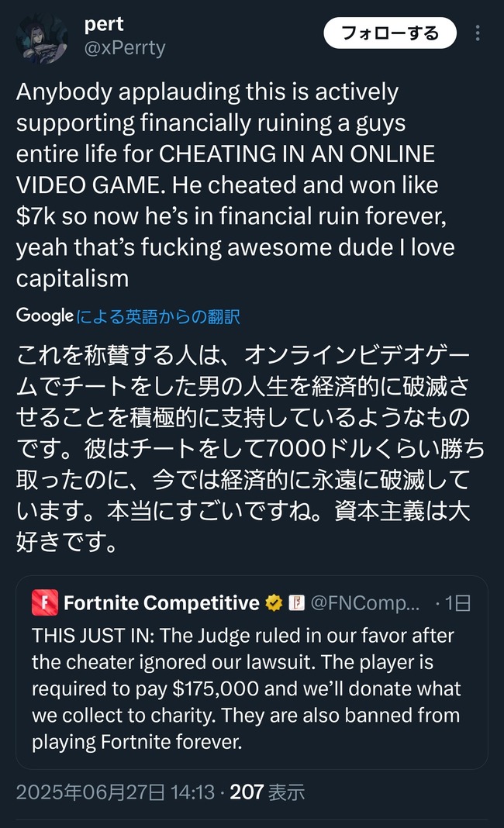Viewport: 504px width, 828px height.
Task: Click the display name pert
Action: pos(105,23)
